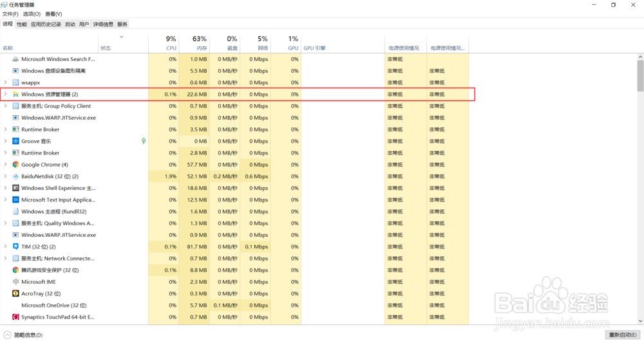Switch to the 性能 tab
The width and height of the screenshot is (644, 345).
(x=22, y=24)
